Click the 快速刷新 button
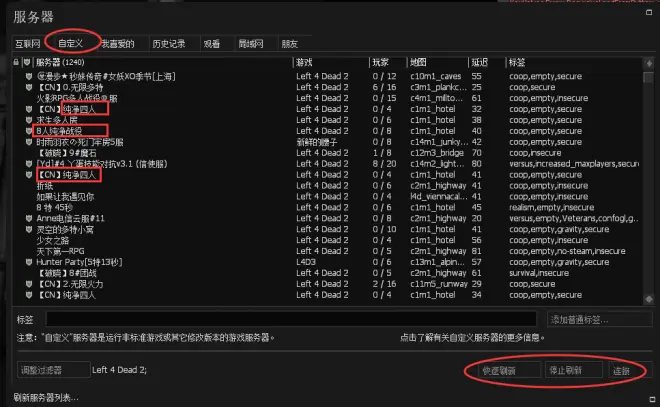 (x=509, y=370)
